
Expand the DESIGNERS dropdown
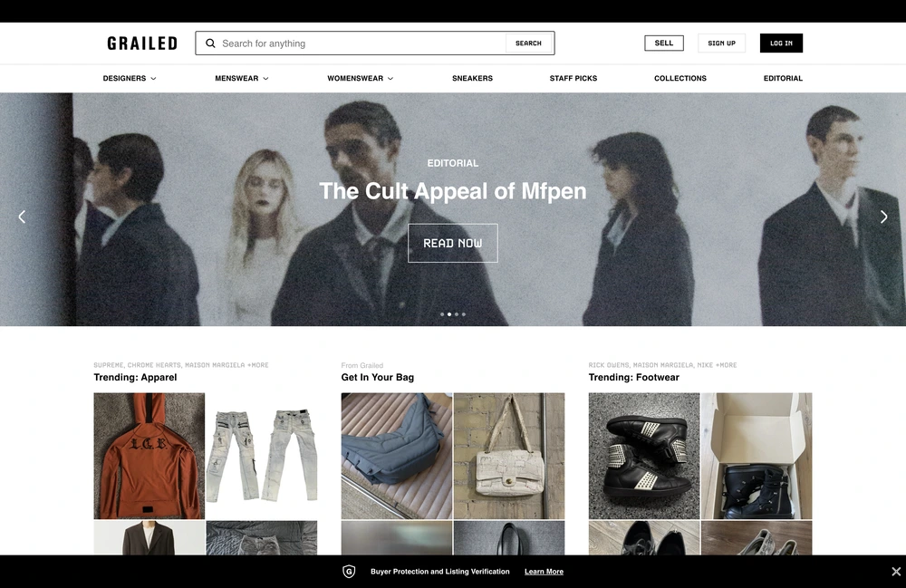pyautogui.click(x=129, y=78)
